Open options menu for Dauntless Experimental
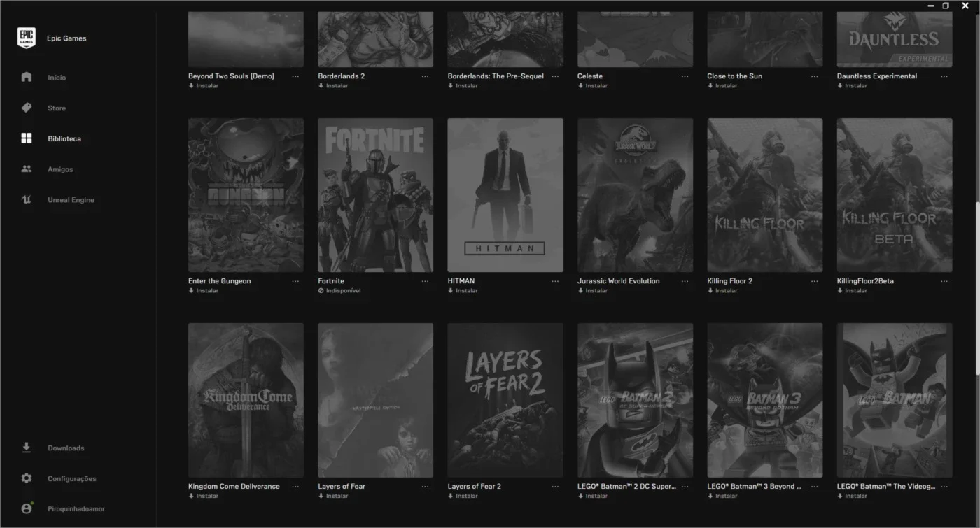Viewport: 980px width, 528px height. pos(944,76)
